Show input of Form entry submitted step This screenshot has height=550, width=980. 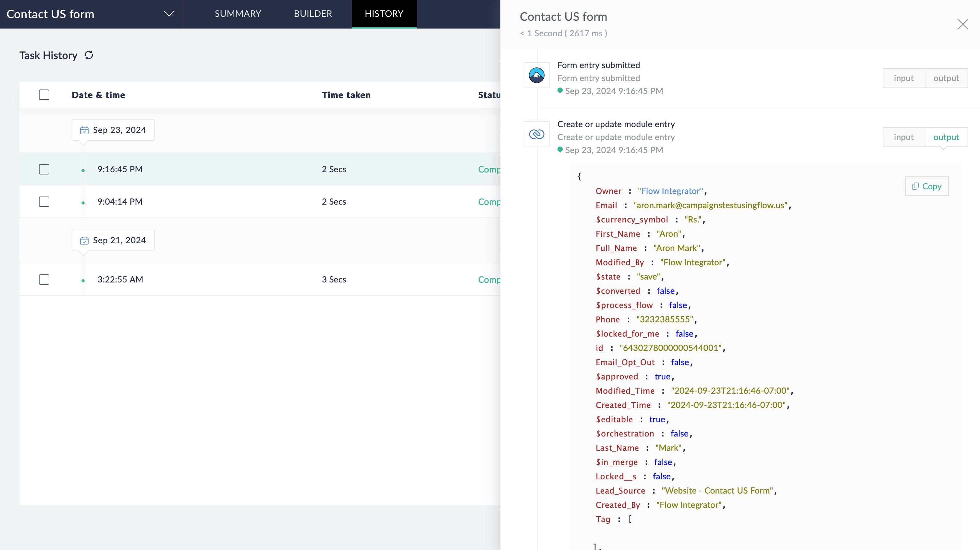click(x=903, y=78)
